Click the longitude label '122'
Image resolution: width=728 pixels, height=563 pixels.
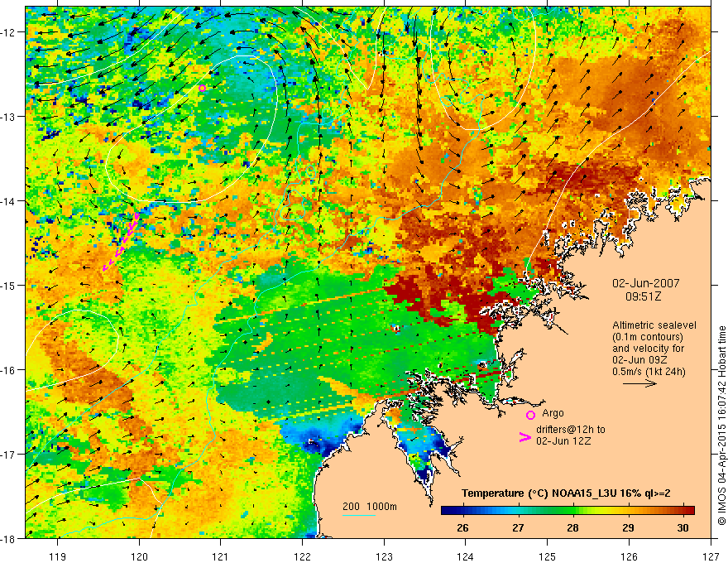point(302,557)
